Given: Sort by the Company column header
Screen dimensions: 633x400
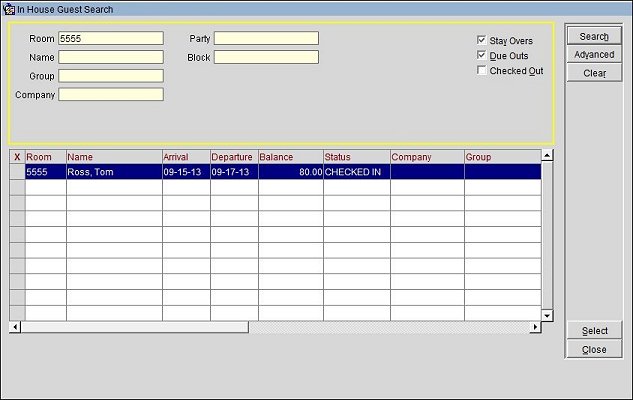Looking at the screenshot, I should click(427, 157).
